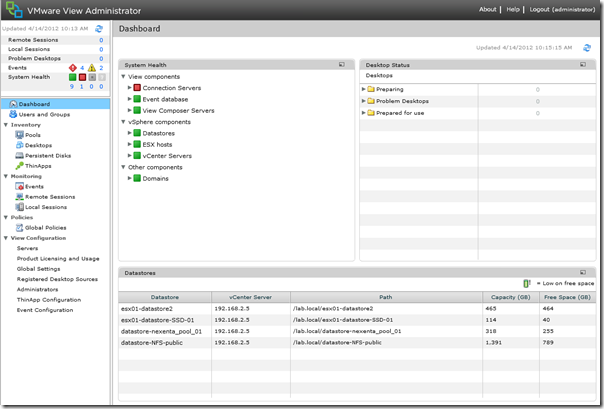604x409 pixels.
Task: Click the gray System Health square
Action: (92, 77)
